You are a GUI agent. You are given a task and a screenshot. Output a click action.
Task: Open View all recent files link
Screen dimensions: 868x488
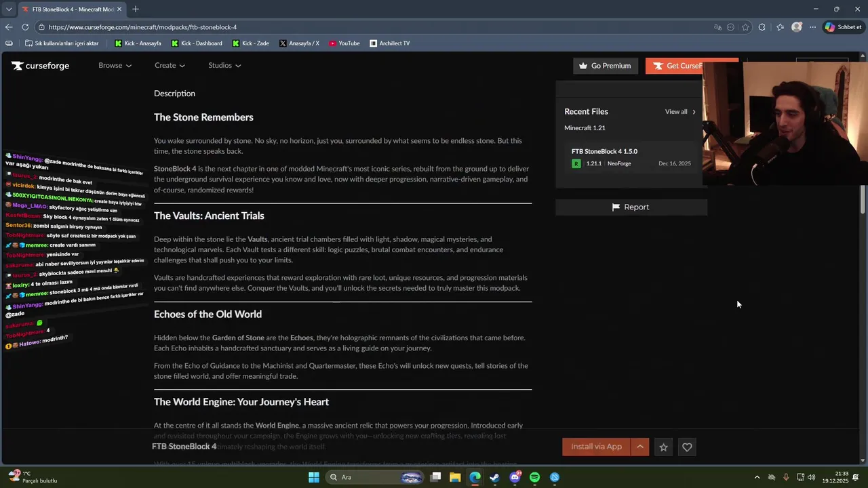point(680,112)
